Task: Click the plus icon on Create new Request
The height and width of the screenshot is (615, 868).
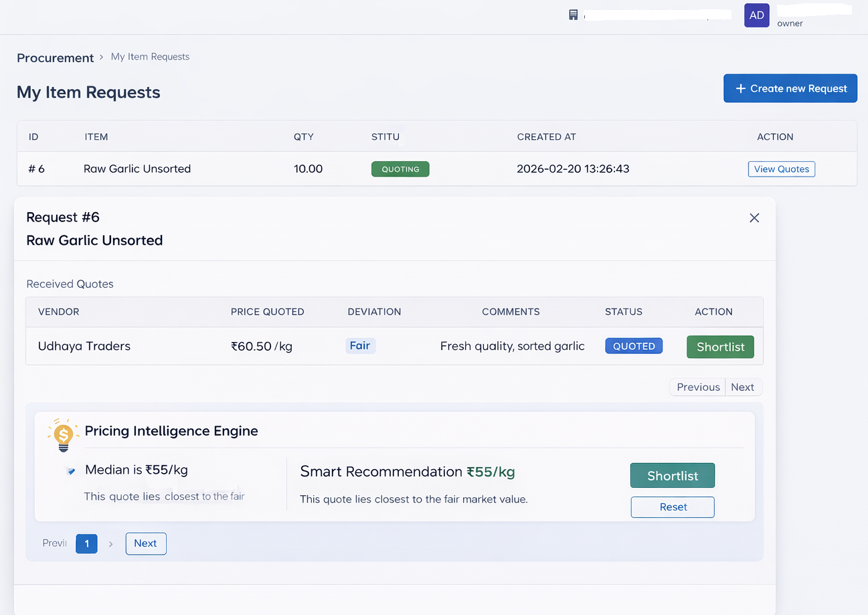Action: [x=740, y=88]
